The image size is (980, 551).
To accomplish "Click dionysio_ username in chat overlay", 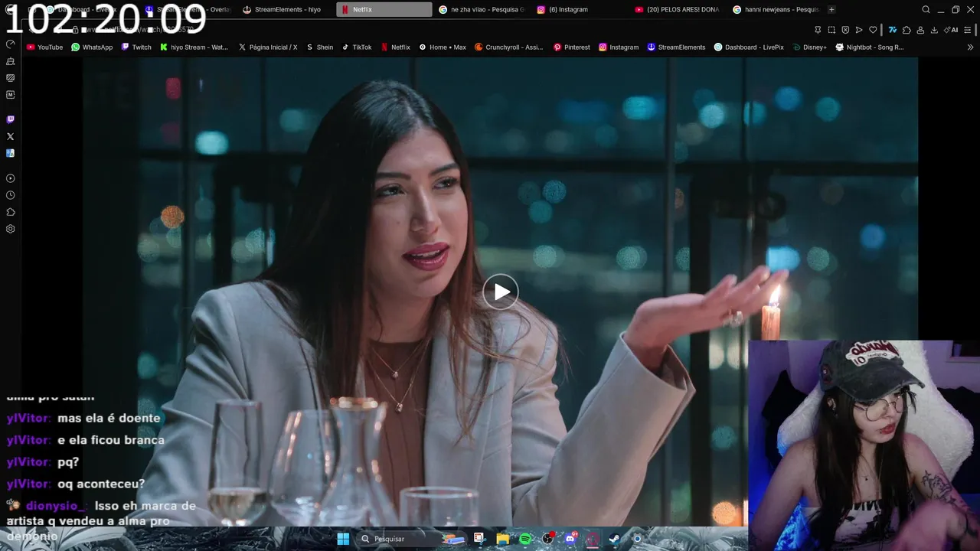I will 56,506.
